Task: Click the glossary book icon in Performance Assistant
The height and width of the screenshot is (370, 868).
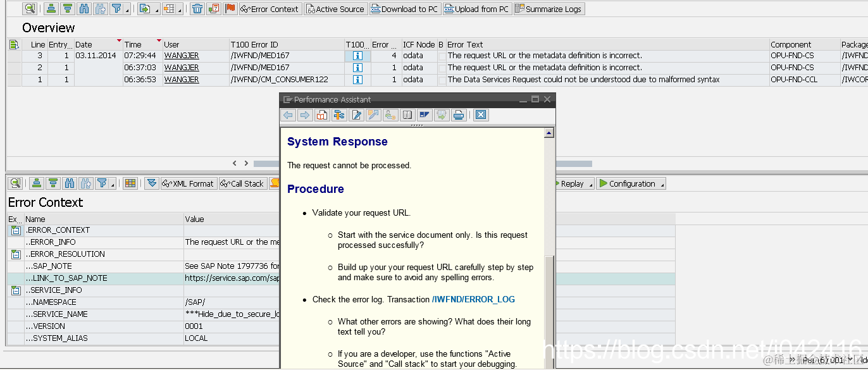Action: click(x=407, y=115)
